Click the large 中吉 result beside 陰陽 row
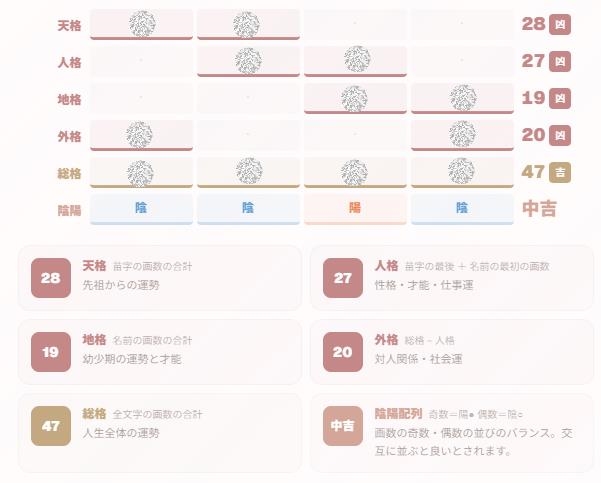601x483 pixels. [x=539, y=209]
